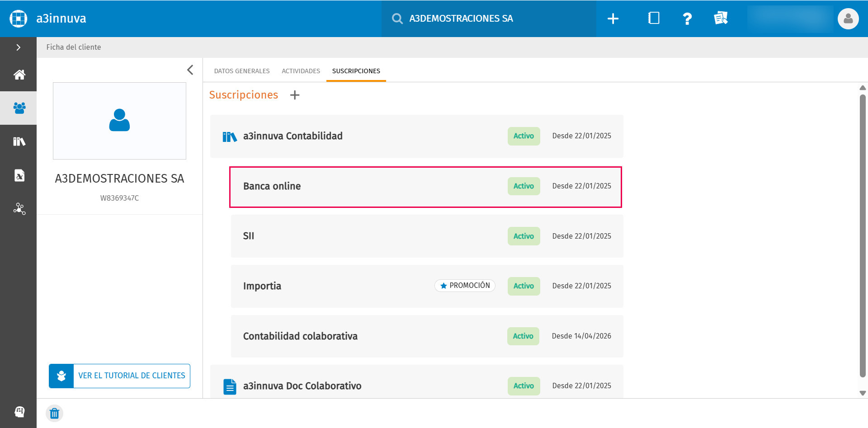Viewport: 868px width, 428px height.
Task: Click Desde 14/04/2026 date text
Action: 581,336
